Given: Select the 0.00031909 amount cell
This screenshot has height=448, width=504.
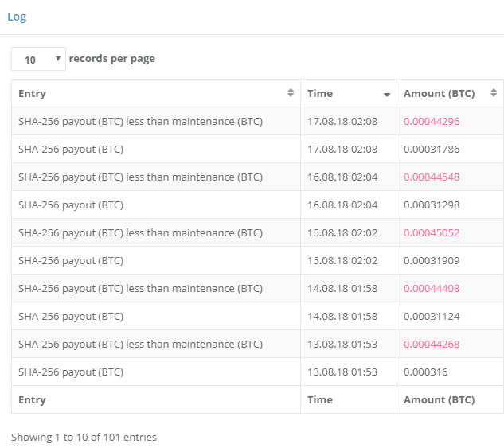Looking at the screenshot, I should pos(432,260).
